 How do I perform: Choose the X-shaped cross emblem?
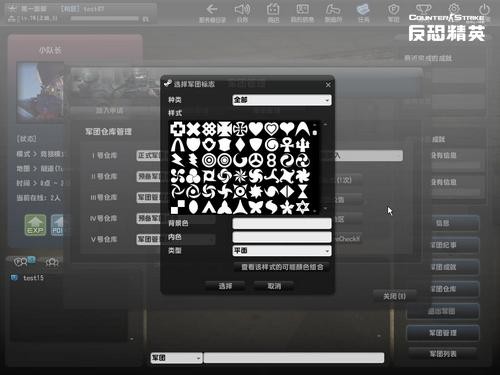coord(193,129)
